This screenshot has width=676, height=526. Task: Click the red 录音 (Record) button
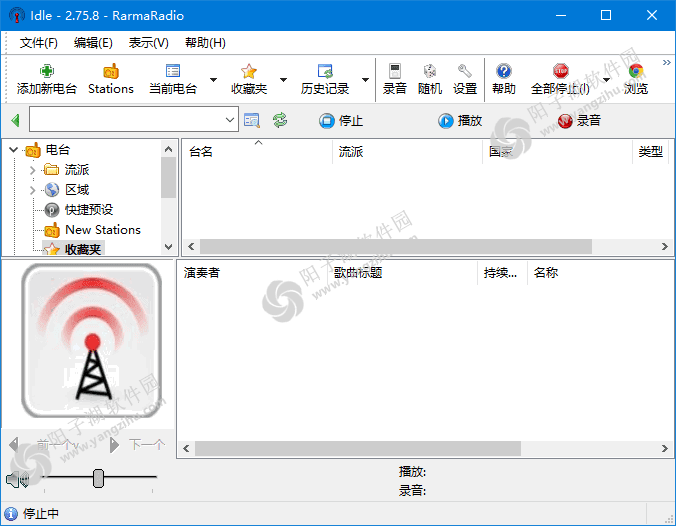pos(579,121)
